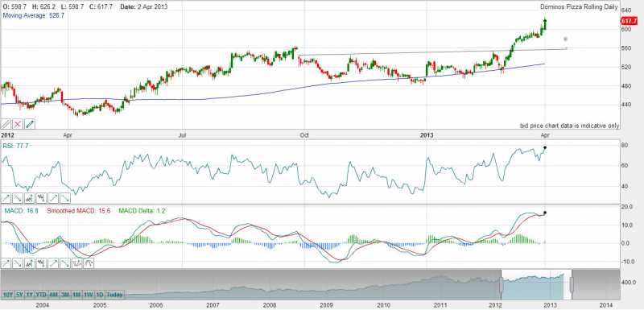Click the second down-arrow tool in MACD panel

click(x=65, y=263)
